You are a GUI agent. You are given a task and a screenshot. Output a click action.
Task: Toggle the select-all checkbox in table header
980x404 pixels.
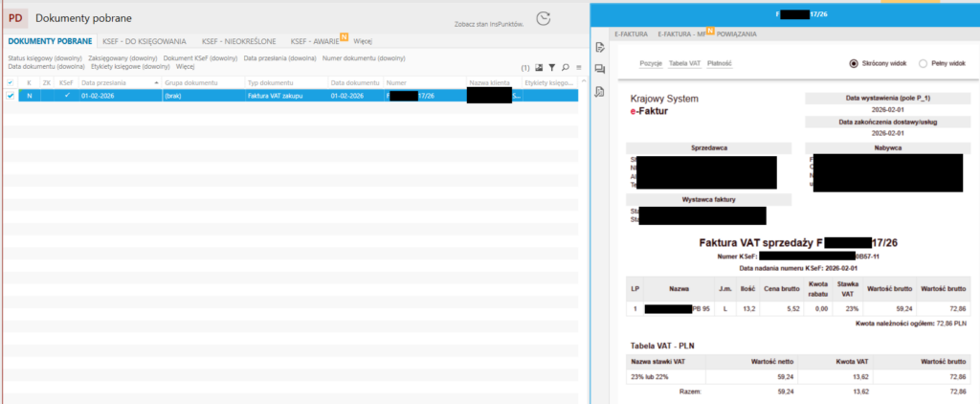[11, 83]
